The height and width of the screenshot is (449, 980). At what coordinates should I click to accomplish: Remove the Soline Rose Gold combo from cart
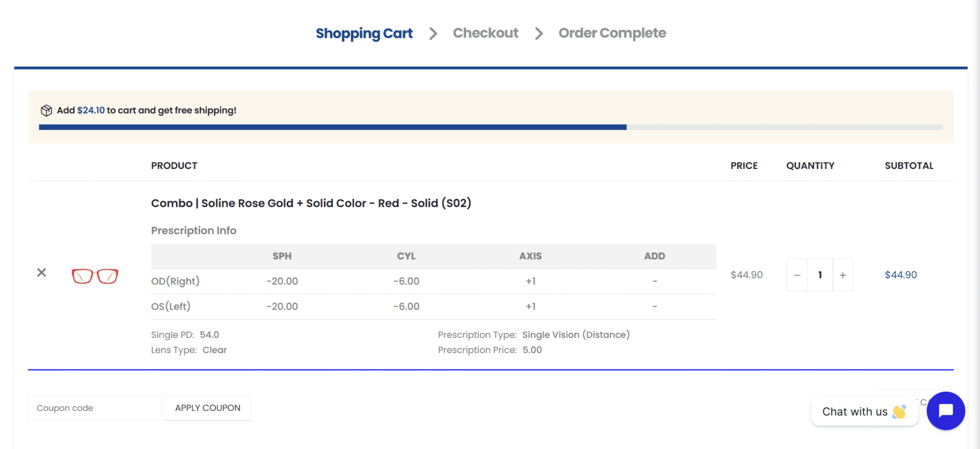(42, 273)
